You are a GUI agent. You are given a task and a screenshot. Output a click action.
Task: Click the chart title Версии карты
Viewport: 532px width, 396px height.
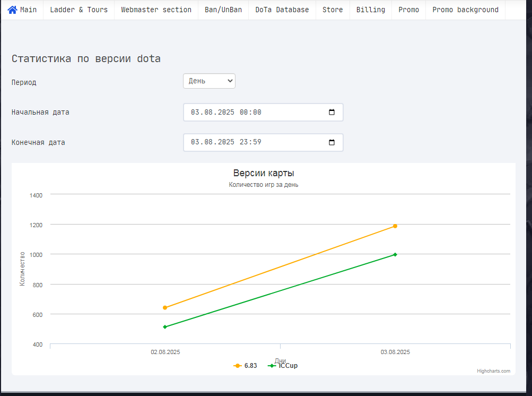point(264,173)
